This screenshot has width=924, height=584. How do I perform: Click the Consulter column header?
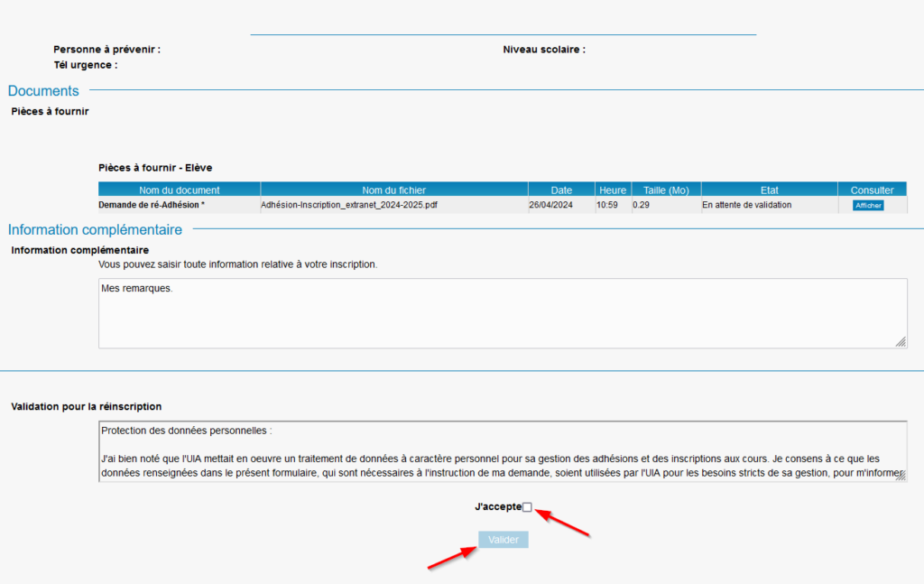click(x=873, y=190)
